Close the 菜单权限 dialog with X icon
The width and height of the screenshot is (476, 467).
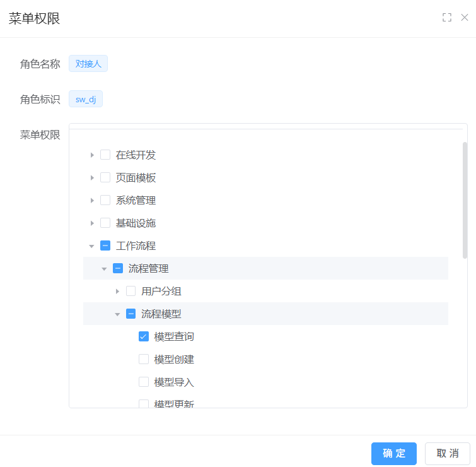click(465, 18)
